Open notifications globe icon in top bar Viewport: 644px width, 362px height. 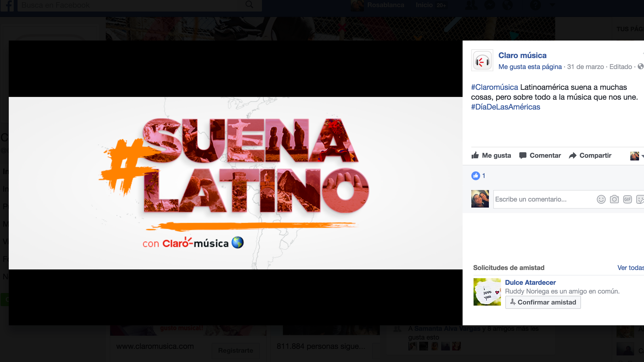click(x=508, y=5)
